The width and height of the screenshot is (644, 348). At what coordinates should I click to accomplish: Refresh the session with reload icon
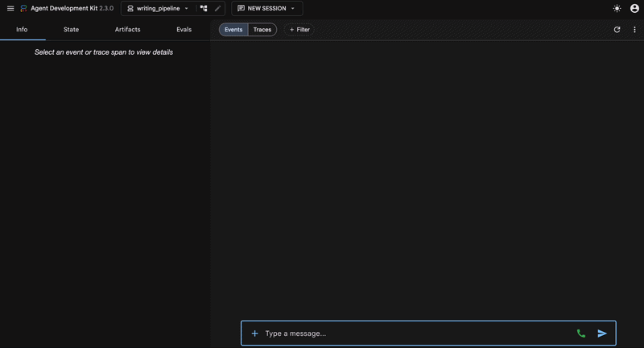point(617,30)
